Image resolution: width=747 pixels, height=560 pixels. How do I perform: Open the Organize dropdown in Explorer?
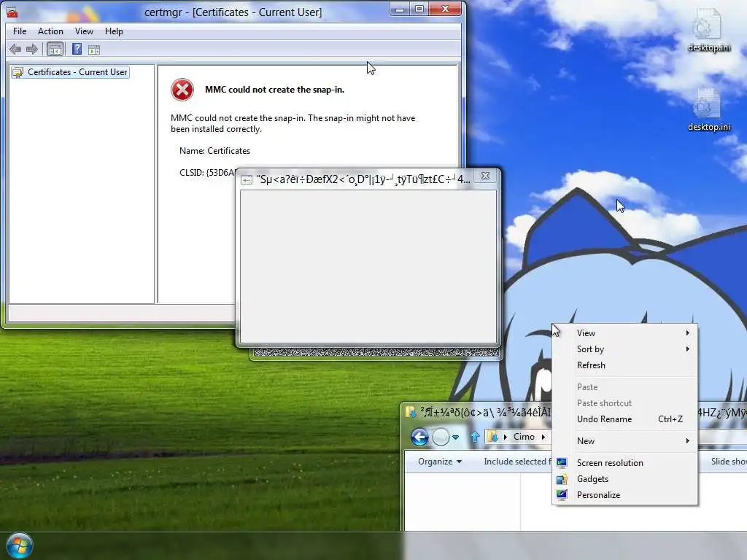coord(439,462)
